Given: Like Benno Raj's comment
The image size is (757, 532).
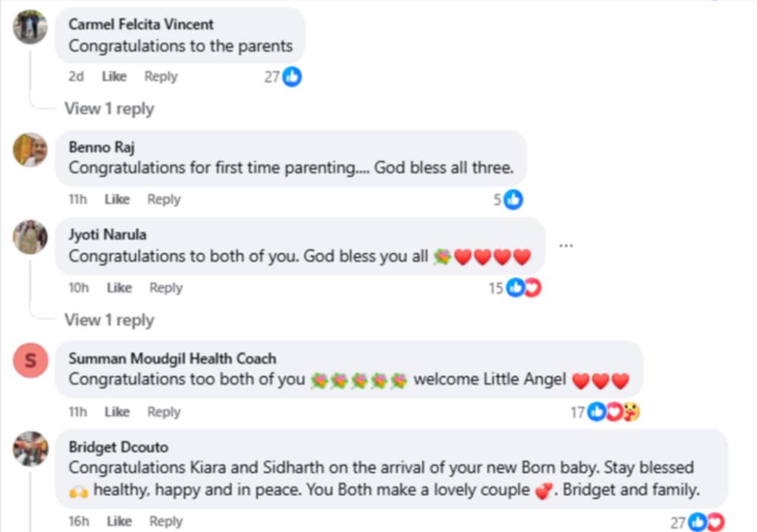Looking at the screenshot, I should tap(117, 200).
